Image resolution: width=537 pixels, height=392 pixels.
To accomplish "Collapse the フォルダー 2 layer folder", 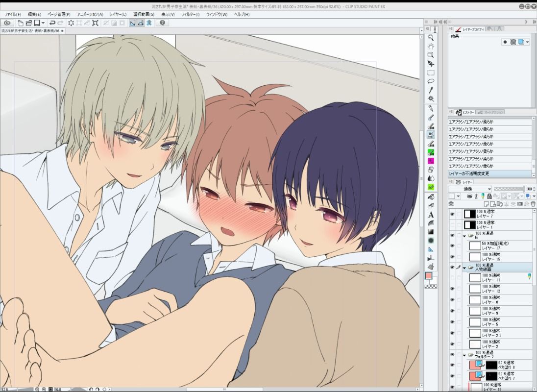I will [465, 355].
